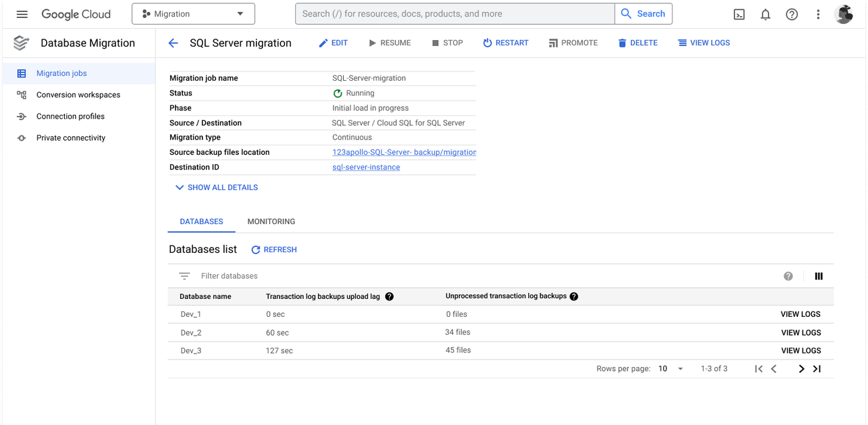The height and width of the screenshot is (425, 868).
Task: Open the Migration project selector dropdown
Action: (x=193, y=14)
